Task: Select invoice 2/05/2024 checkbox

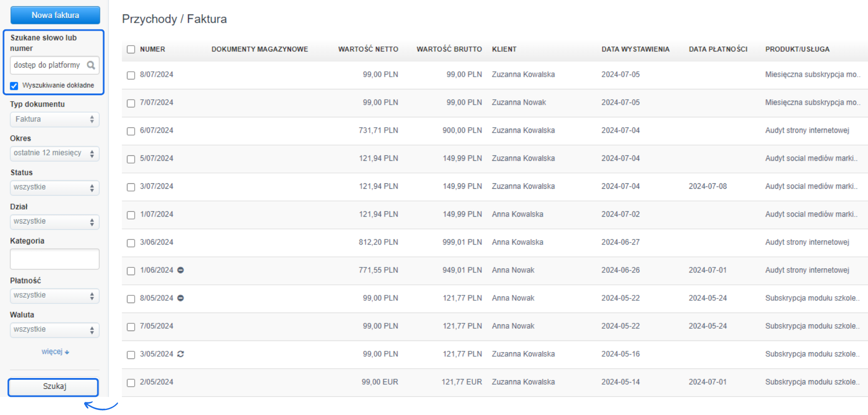Action: 131,382
